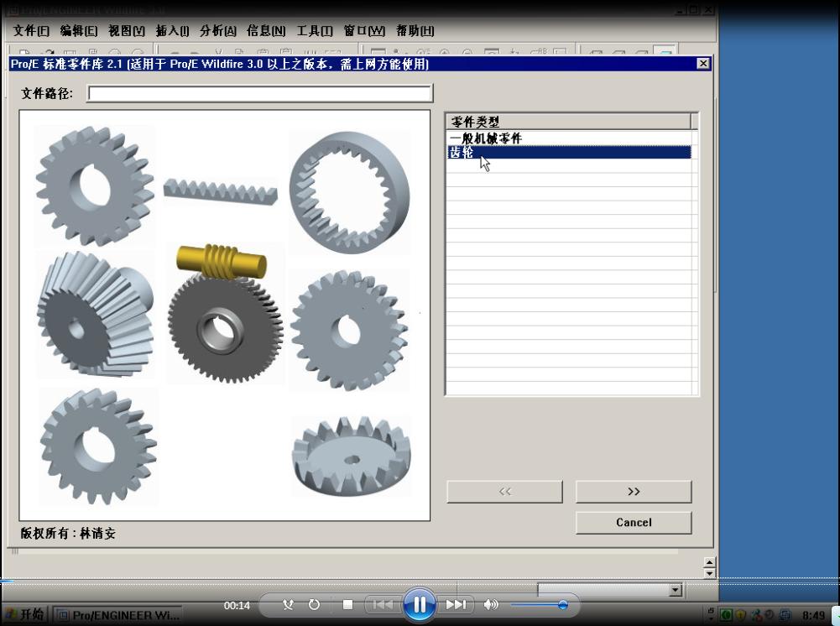Open the 编辑(E) menu
This screenshot has width=840, height=626.
point(79,31)
